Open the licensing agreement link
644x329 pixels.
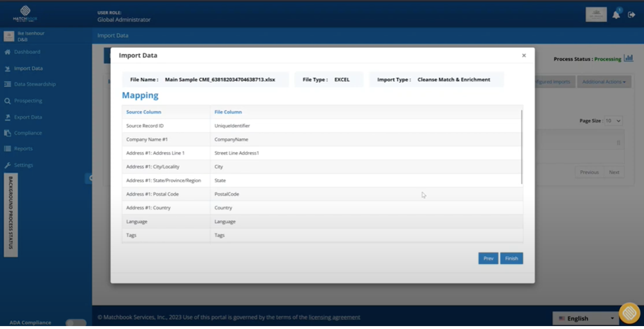click(334, 317)
